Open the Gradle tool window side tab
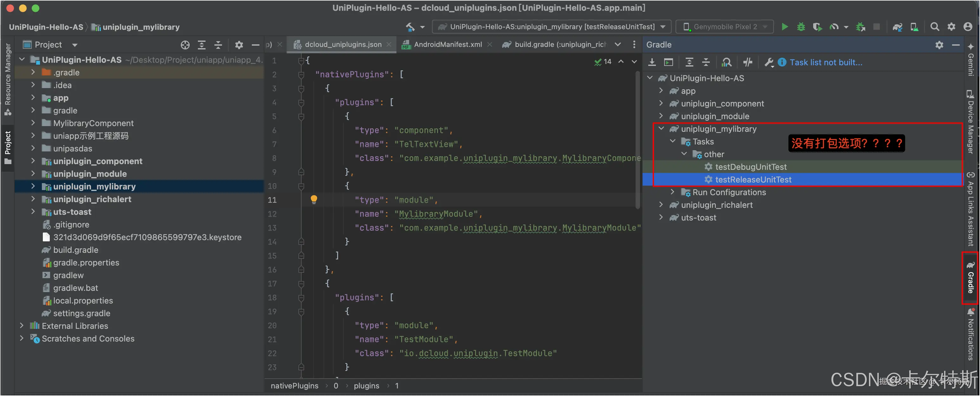The width and height of the screenshot is (980, 396). click(x=970, y=278)
